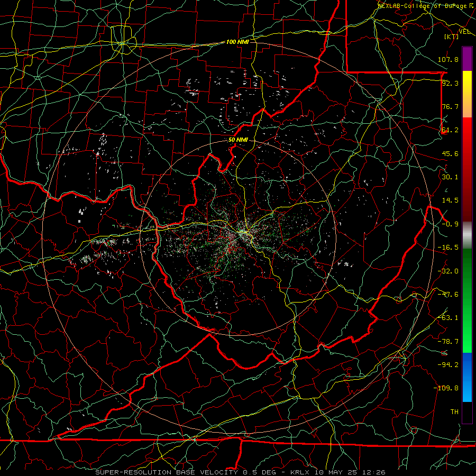Click the yellow-orange segment of the color bar
Viewport: 476px width, 476px height.
coord(467,94)
